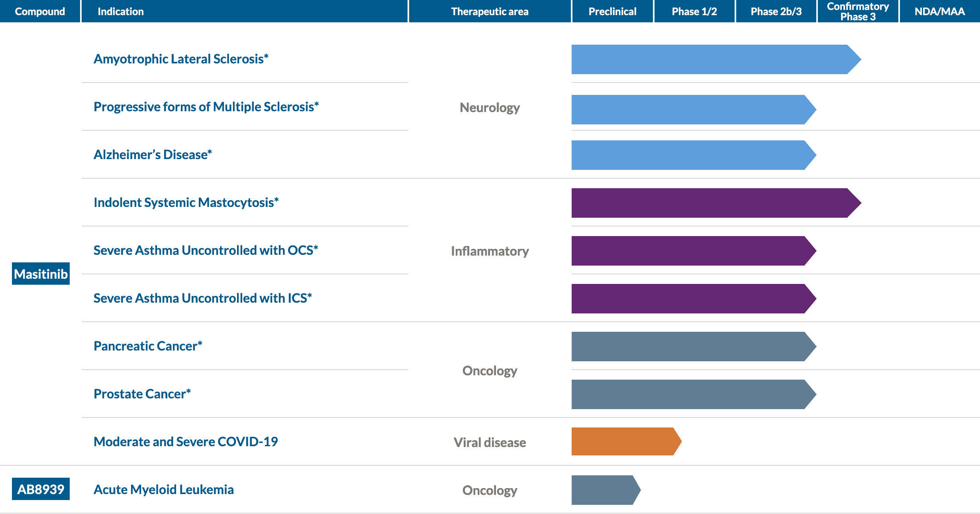Viewport: 980px width, 514px height.
Task: Click the Neurology therapeutic area label
Action: (490, 108)
